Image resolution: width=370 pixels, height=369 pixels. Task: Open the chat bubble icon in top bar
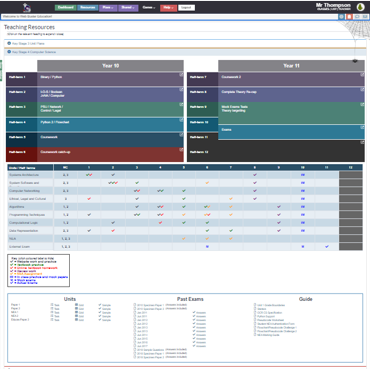coord(357,16)
